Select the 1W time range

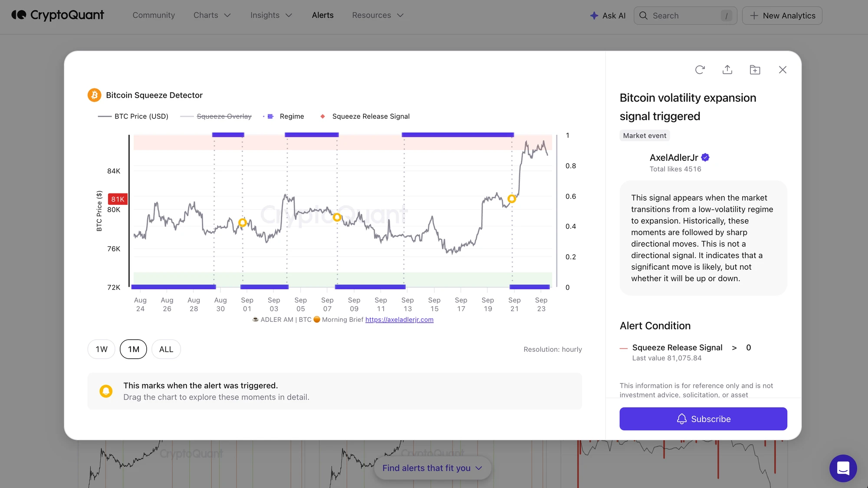102,349
